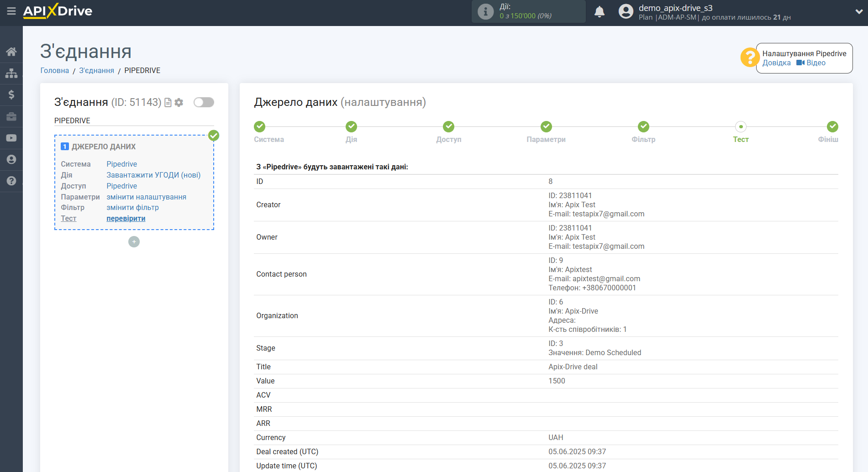Image resolution: width=868 pixels, height=472 pixels.
Task: Click the Value 1500 cell
Action: [557, 381]
